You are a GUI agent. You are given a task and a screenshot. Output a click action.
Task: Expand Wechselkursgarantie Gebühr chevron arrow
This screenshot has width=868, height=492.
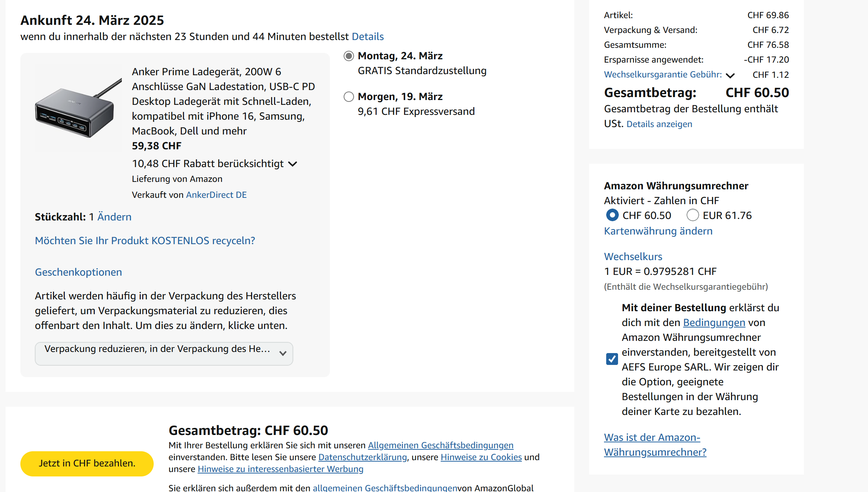tap(730, 76)
